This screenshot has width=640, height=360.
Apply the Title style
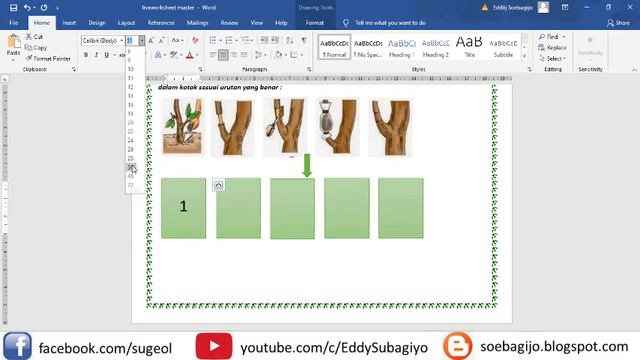[469, 47]
